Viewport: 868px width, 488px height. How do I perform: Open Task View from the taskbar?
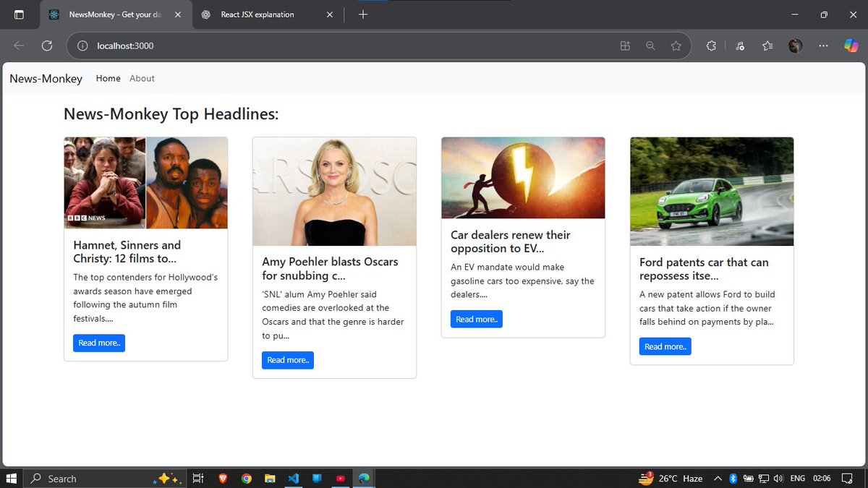198,479
